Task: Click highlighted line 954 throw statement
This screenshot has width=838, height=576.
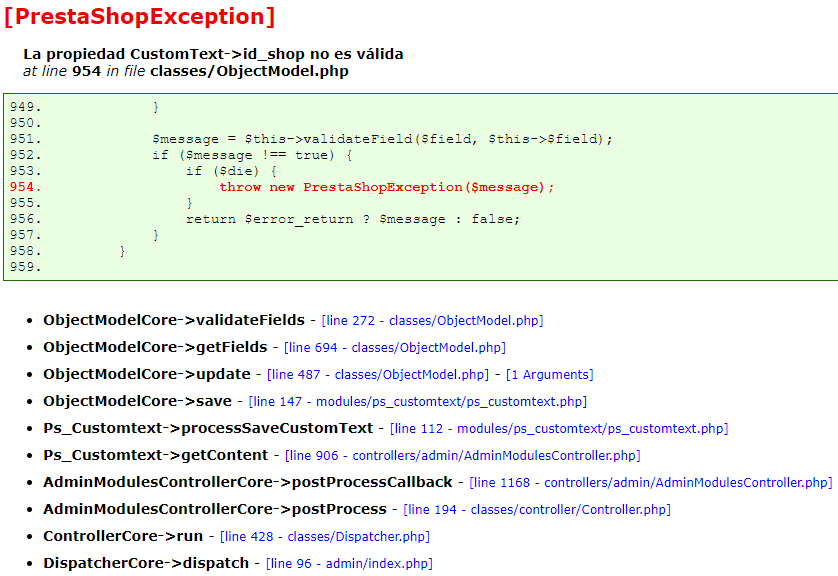Action: (x=387, y=187)
